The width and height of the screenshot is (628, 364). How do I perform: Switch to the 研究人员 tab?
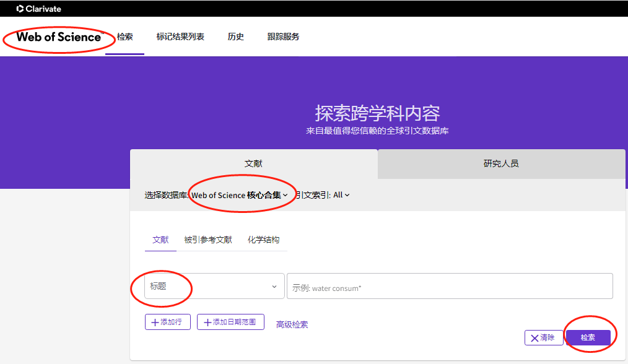(x=500, y=164)
